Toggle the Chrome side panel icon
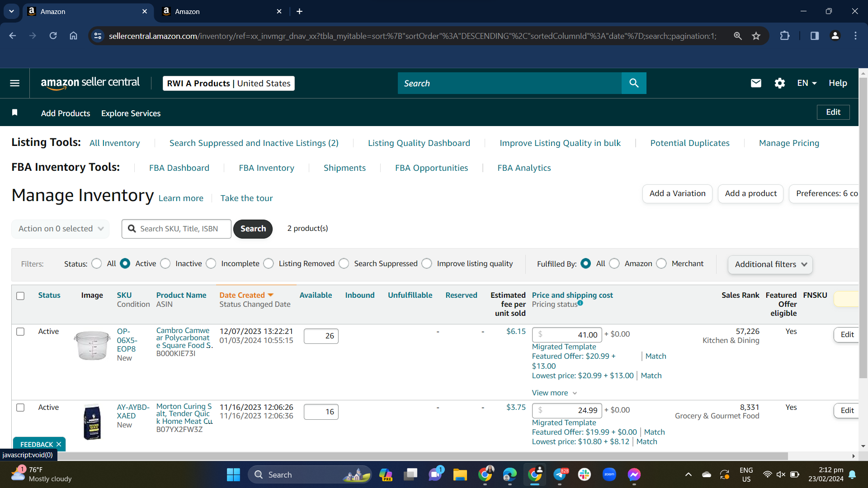 tap(814, 36)
